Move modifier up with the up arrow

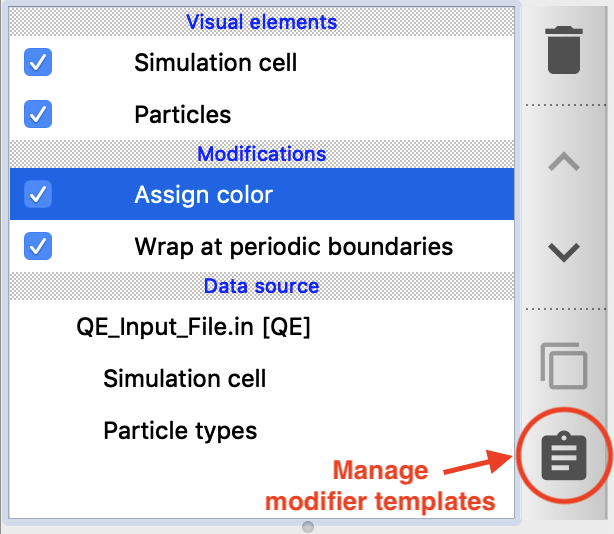click(x=565, y=162)
